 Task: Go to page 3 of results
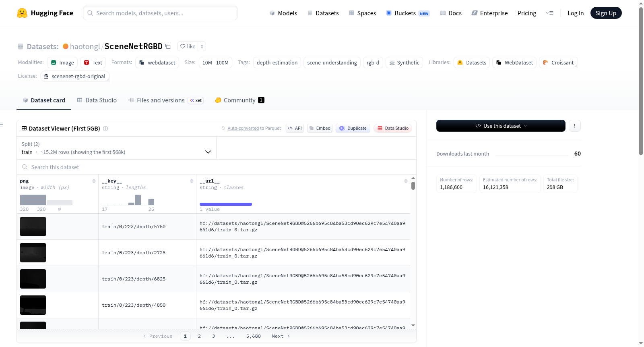(213, 336)
